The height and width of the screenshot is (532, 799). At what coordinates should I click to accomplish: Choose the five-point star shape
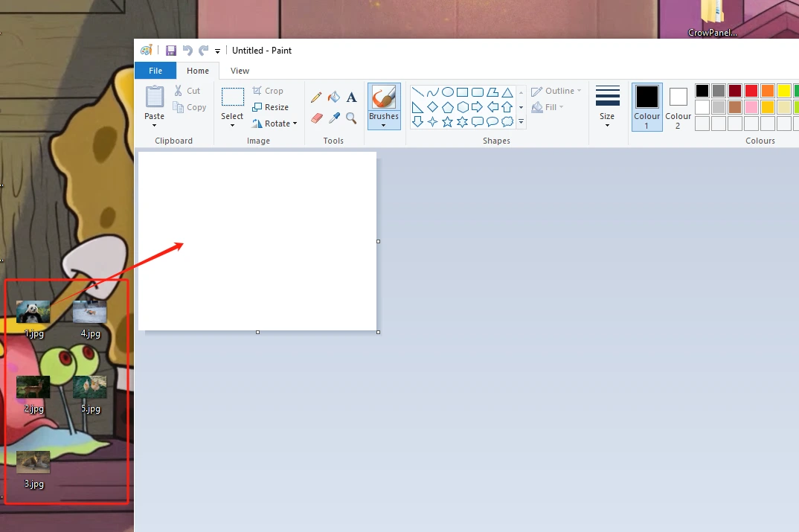point(448,121)
